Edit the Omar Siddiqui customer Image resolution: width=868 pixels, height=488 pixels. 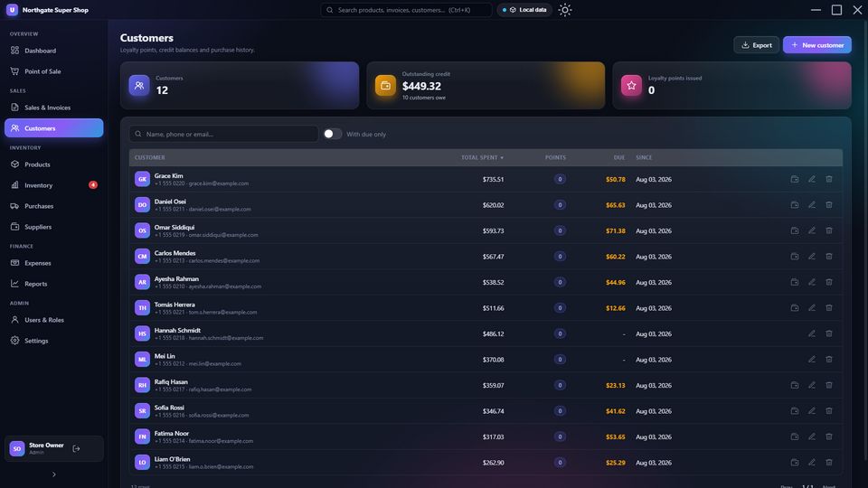pyautogui.click(x=812, y=230)
